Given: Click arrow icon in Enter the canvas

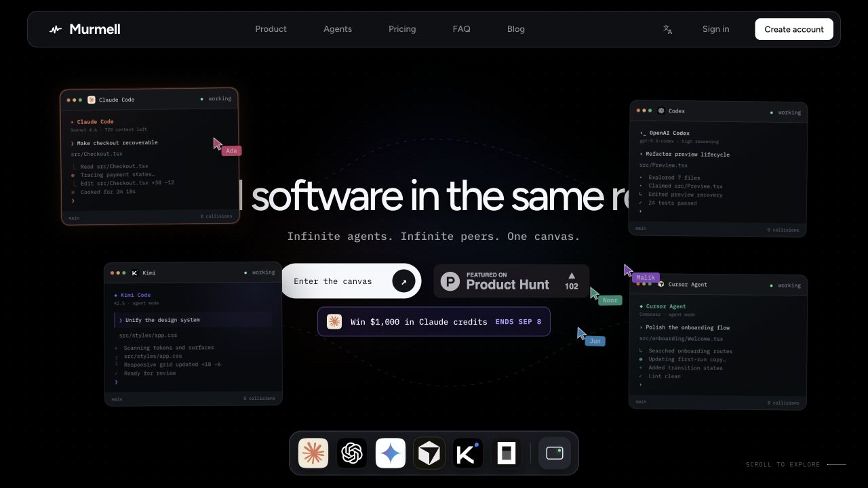Looking at the screenshot, I should pos(403,281).
